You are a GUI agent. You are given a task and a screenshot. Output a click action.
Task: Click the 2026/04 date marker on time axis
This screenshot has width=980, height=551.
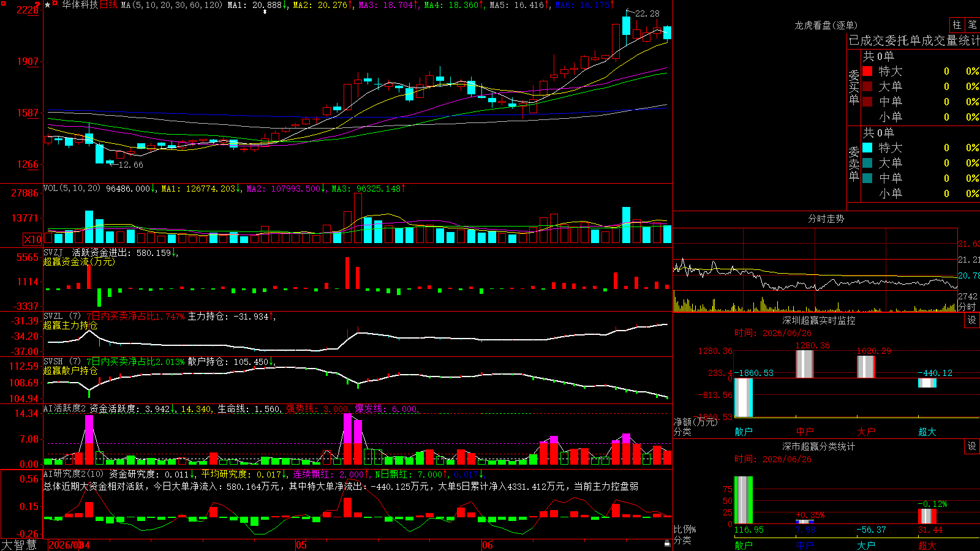[69, 545]
